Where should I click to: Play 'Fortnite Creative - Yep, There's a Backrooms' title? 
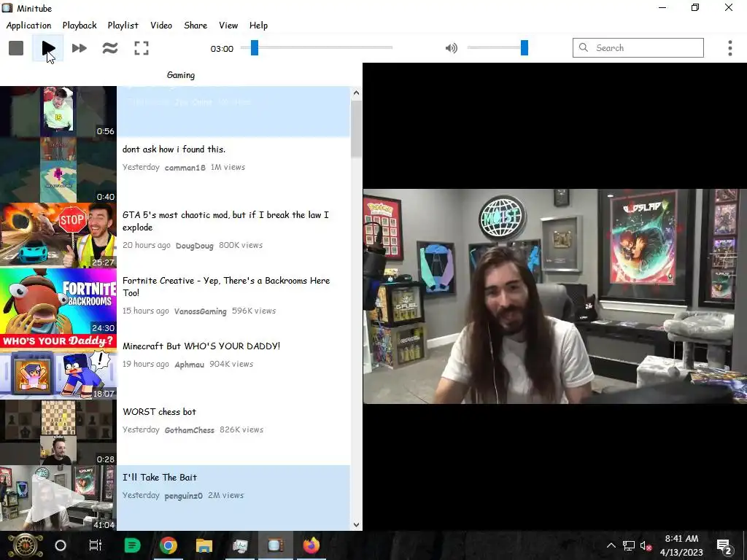point(226,287)
